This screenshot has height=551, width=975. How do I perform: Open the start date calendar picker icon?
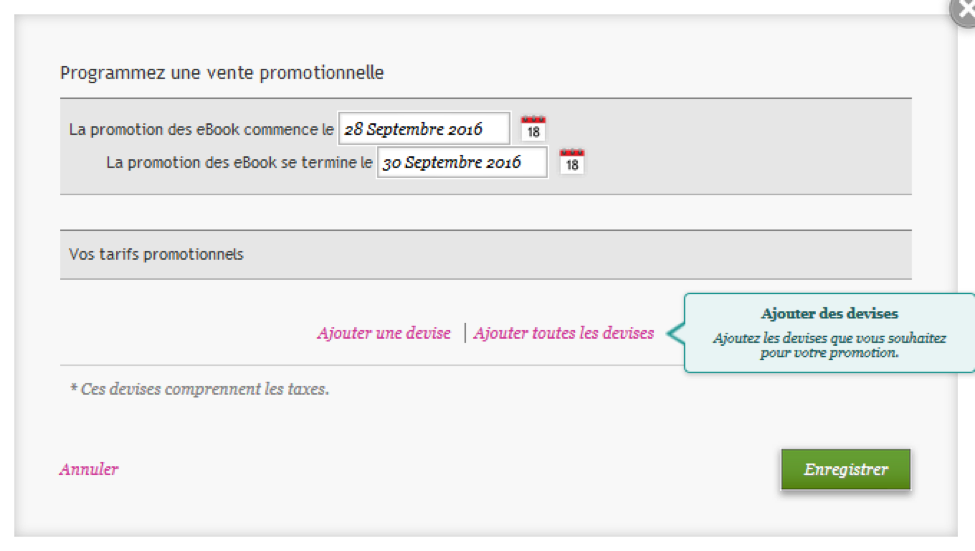tap(533, 128)
